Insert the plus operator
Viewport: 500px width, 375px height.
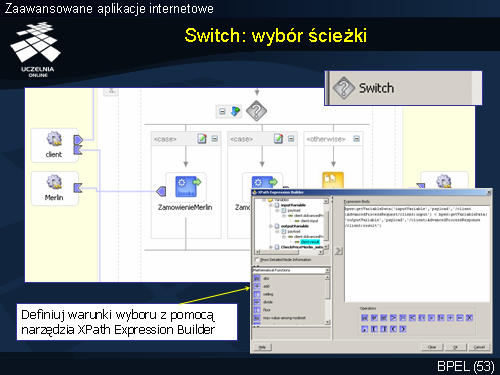pos(451,318)
